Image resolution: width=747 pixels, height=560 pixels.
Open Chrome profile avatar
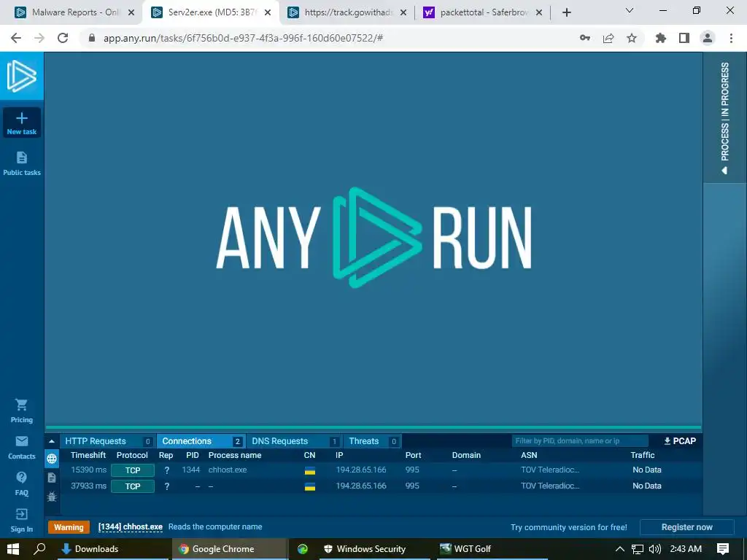tap(708, 38)
